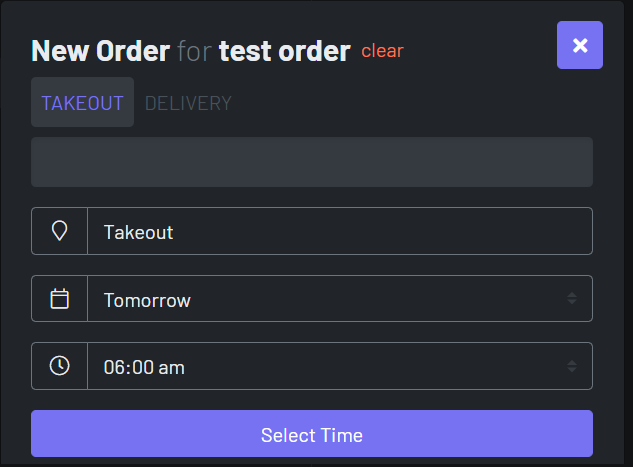Click the New Order heading
633x467 pixels.
click(x=100, y=50)
